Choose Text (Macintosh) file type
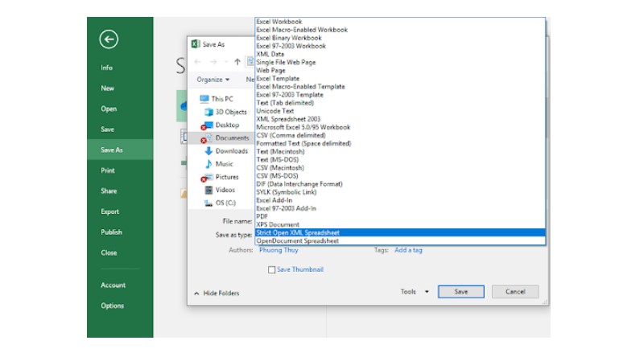 click(400, 151)
